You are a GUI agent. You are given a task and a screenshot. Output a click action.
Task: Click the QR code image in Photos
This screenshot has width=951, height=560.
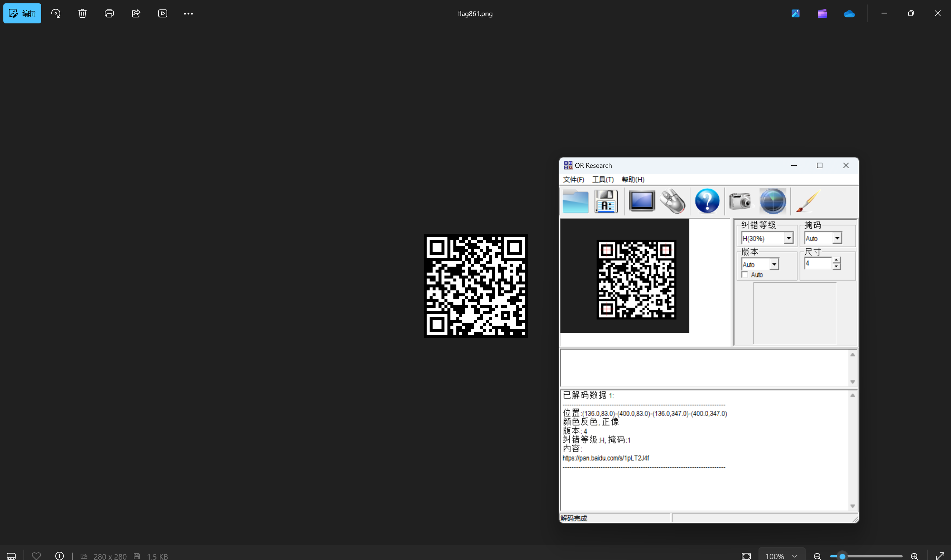[x=475, y=286]
